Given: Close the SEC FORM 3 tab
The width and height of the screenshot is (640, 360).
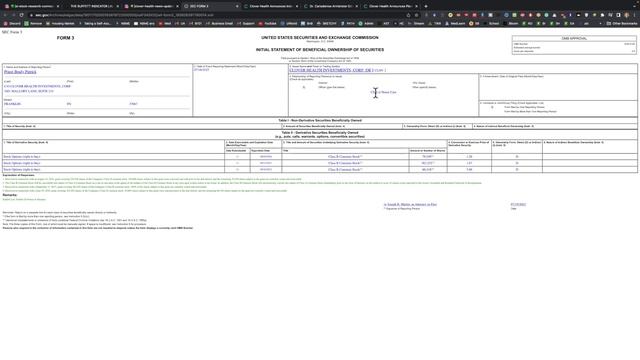Looking at the screenshot, I should point(237,6).
